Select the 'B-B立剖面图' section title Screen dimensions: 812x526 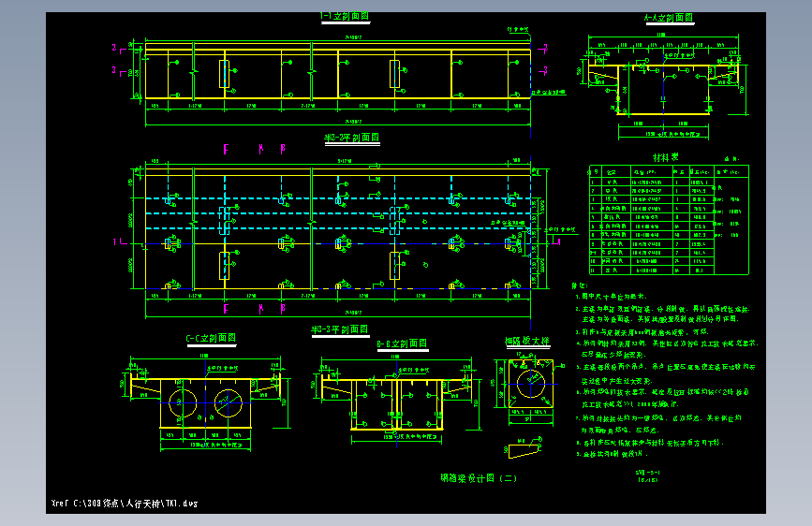click(x=403, y=343)
